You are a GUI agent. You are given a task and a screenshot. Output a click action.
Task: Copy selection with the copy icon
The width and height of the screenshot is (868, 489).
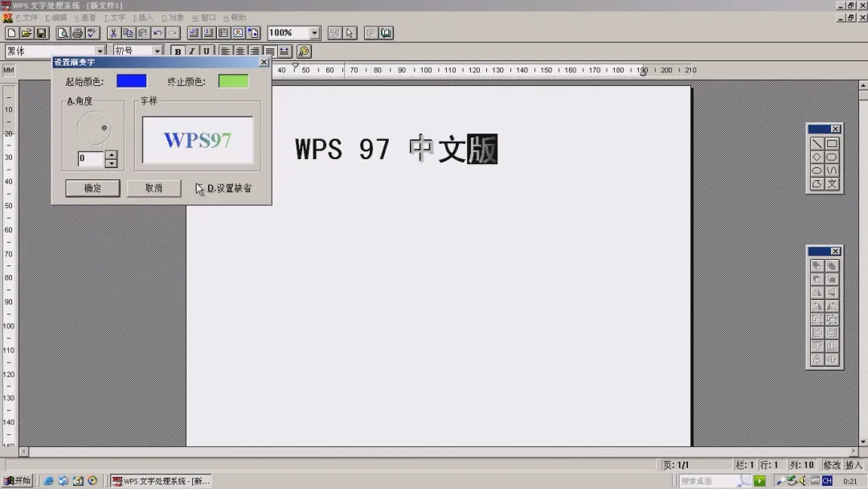tap(128, 33)
